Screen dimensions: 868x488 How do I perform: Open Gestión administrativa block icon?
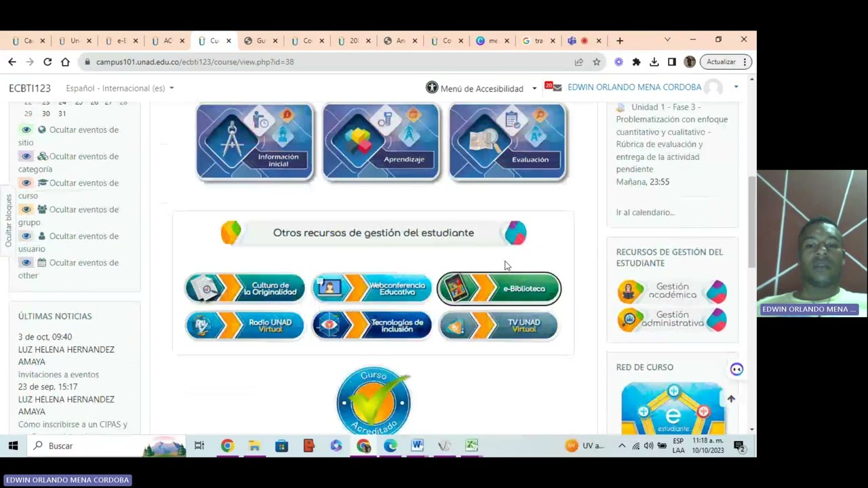click(x=672, y=319)
